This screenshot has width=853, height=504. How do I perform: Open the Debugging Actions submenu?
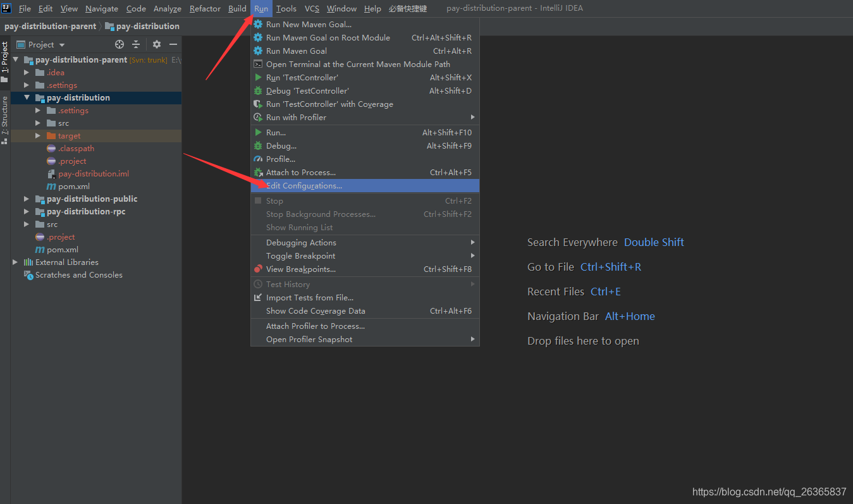point(365,242)
